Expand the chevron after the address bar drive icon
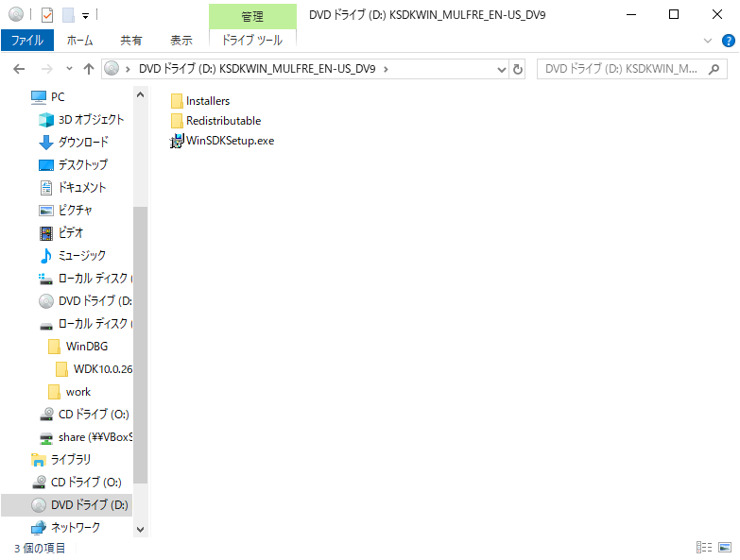The image size is (740, 560). tap(128, 69)
